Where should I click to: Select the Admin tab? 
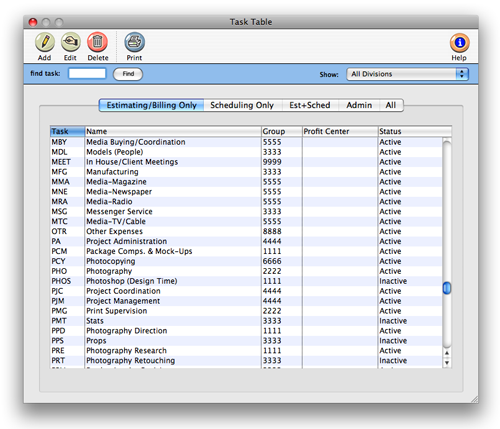[x=359, y=105]
